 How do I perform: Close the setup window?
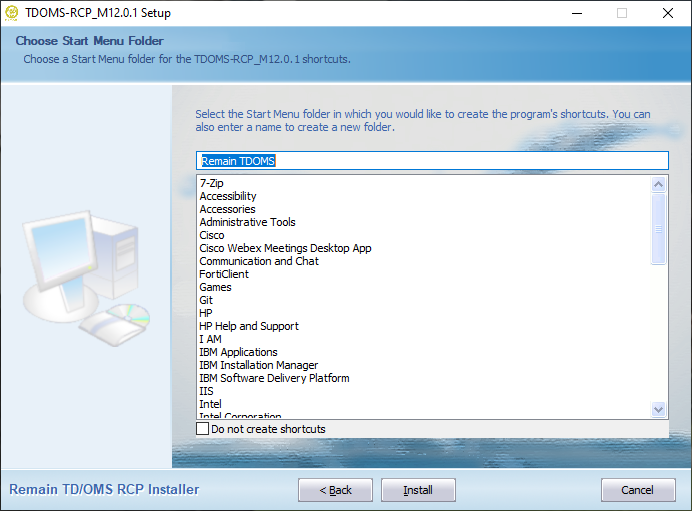tap(667, 13)
